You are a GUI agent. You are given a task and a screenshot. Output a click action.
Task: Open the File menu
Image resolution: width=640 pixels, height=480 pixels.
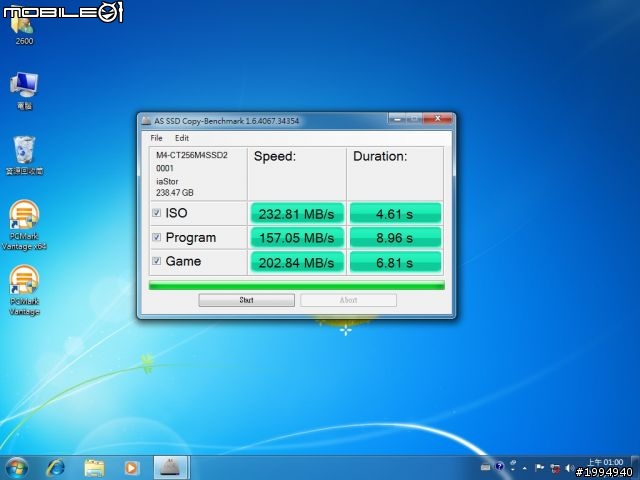[x=156, y=138]
